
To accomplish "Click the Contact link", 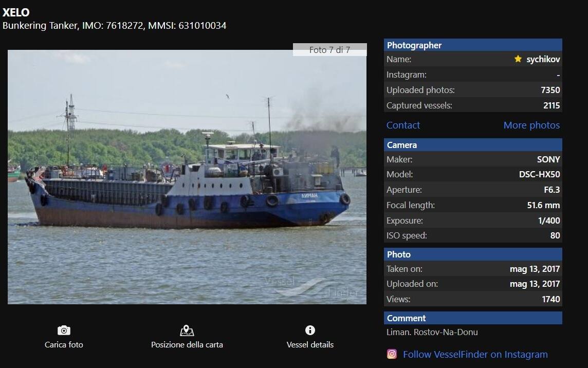I will click(x=403, y=125).
